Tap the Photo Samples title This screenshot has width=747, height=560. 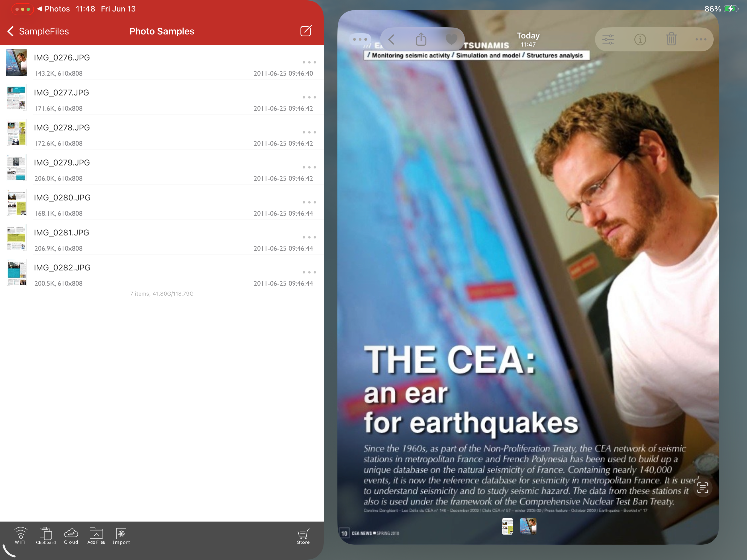click(162, 31)
